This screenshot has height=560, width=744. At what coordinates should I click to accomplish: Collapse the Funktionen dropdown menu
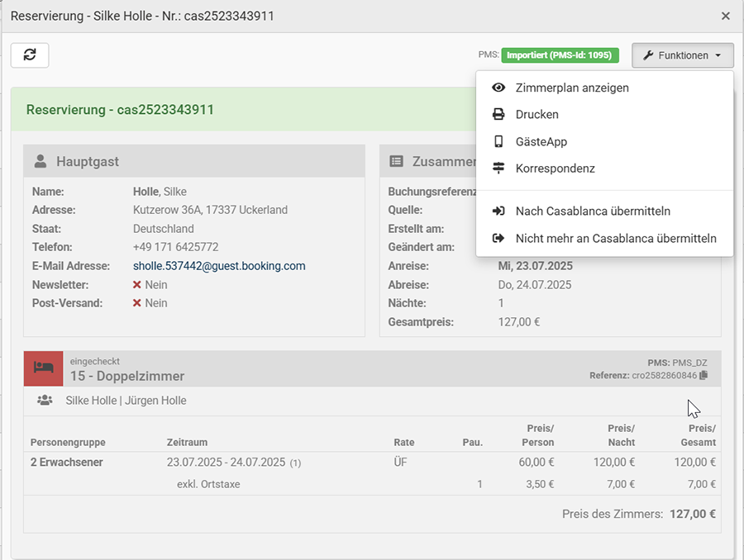click(682, 55)
